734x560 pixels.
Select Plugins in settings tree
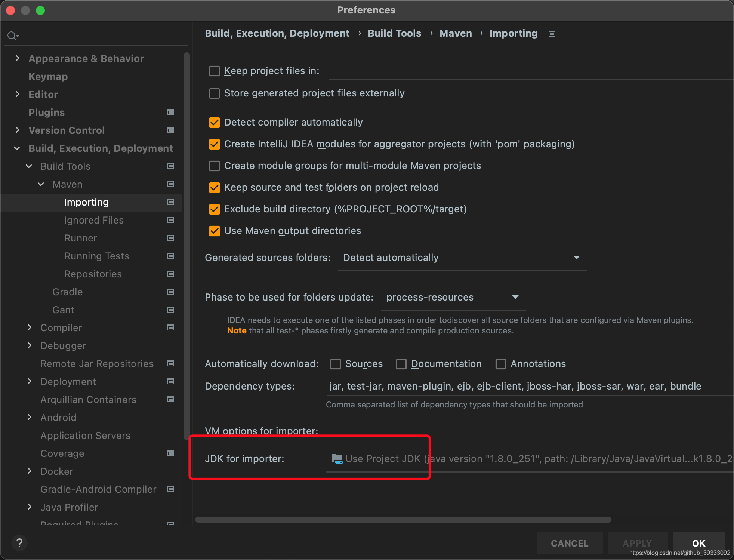click(47, 113)
